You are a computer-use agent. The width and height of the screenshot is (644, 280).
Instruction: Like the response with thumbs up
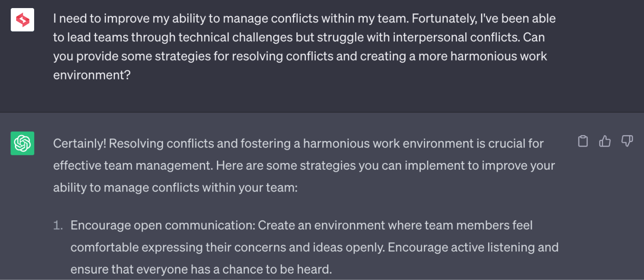coord(605,141)
